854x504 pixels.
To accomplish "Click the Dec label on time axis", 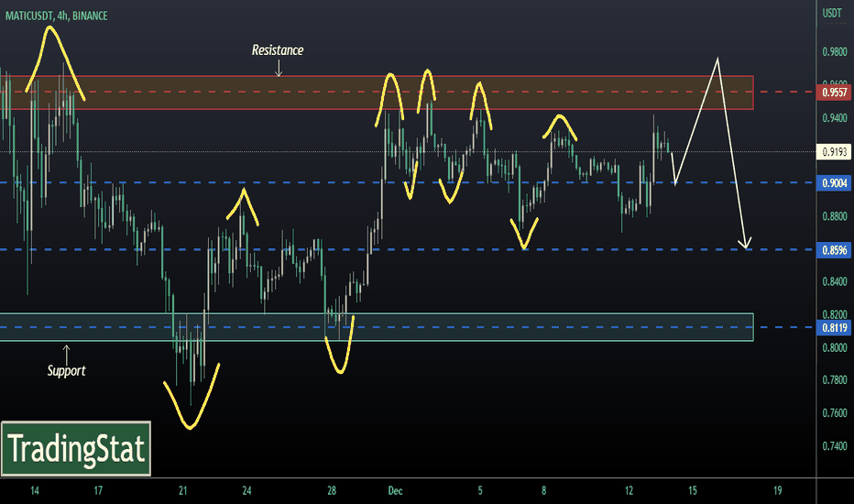I will [396, 491].
